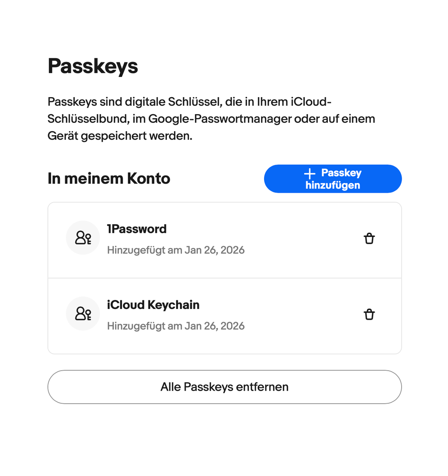Click the '1Password' passkey name

tap(137, 229)
